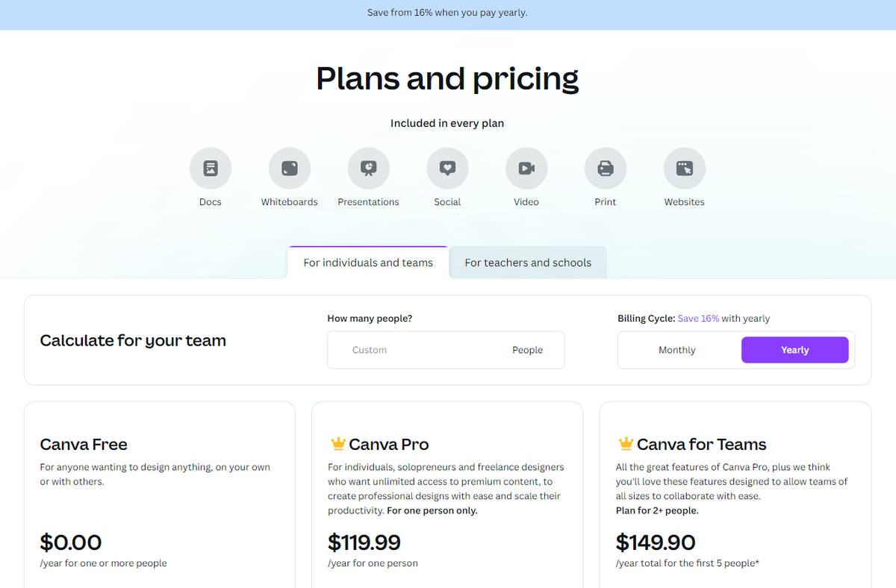Switch billing cycle to Monthly
This screenshot has height=588, width=896.
[x=677, y=350]
